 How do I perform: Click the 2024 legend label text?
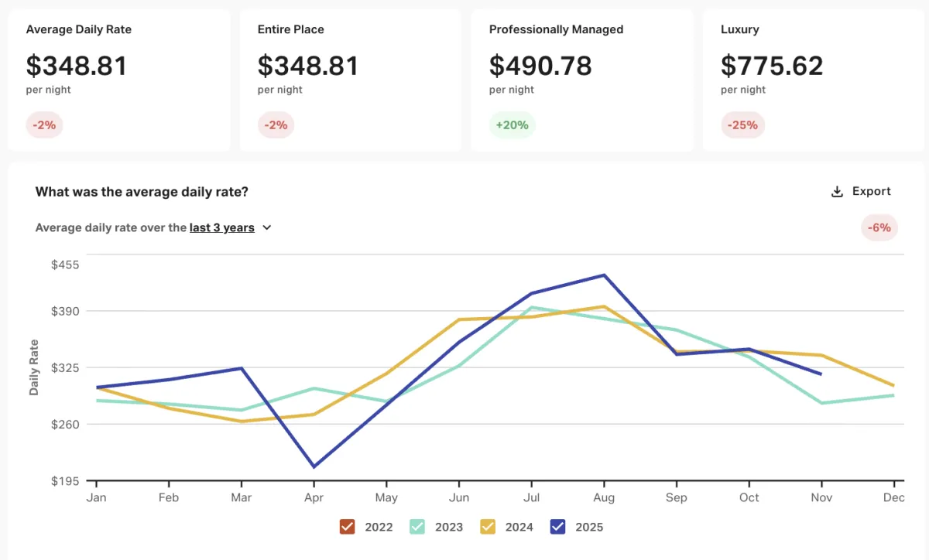519,528
